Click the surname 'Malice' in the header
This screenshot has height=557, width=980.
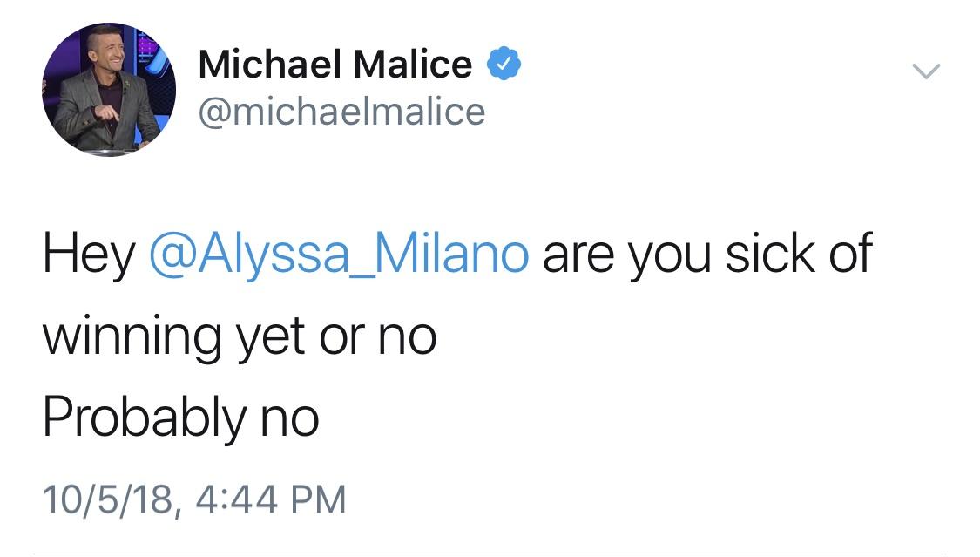pos(413,65)
